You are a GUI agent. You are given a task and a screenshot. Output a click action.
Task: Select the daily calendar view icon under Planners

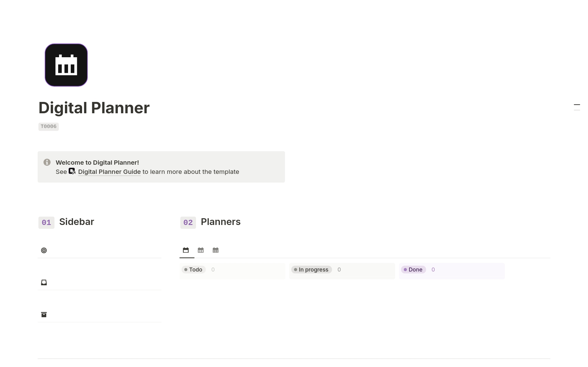(186, 250)
